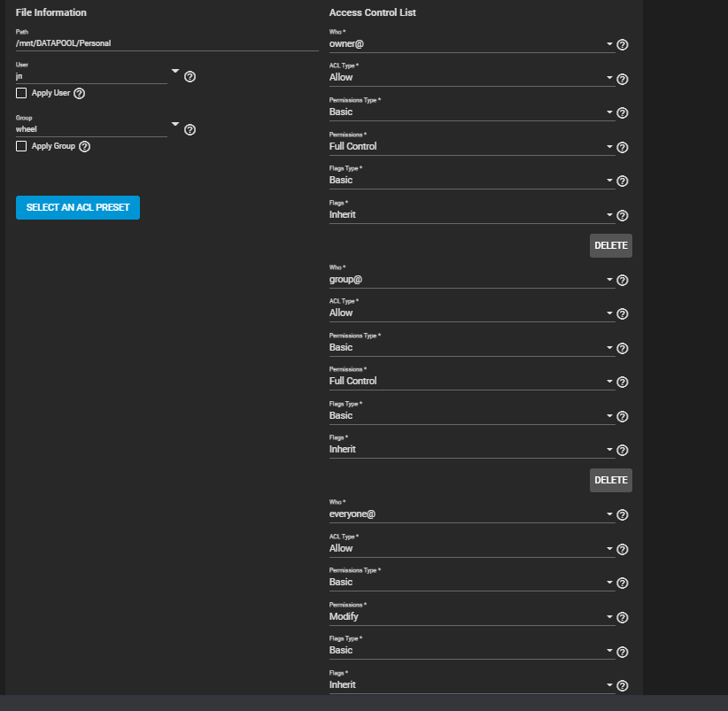Image resolution: width=728 pixels, height=711 pixels.
Task: Show help for owner@ Inherit flags
Action: coord(622,215)
